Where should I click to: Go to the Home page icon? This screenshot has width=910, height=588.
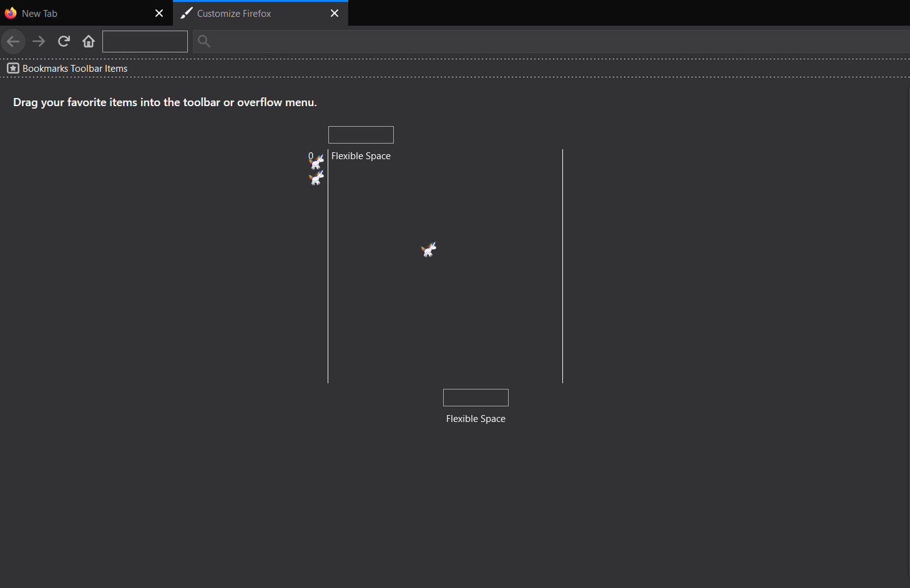(x=89, y=42)
